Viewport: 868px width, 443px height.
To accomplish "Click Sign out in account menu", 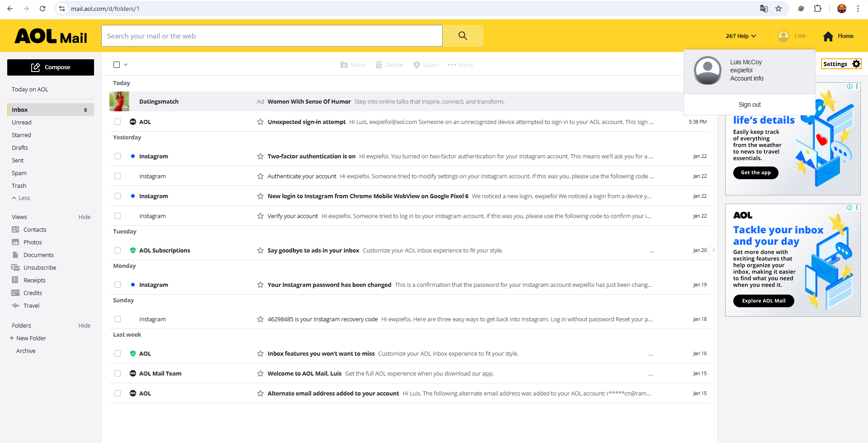I will coord(750,105).
